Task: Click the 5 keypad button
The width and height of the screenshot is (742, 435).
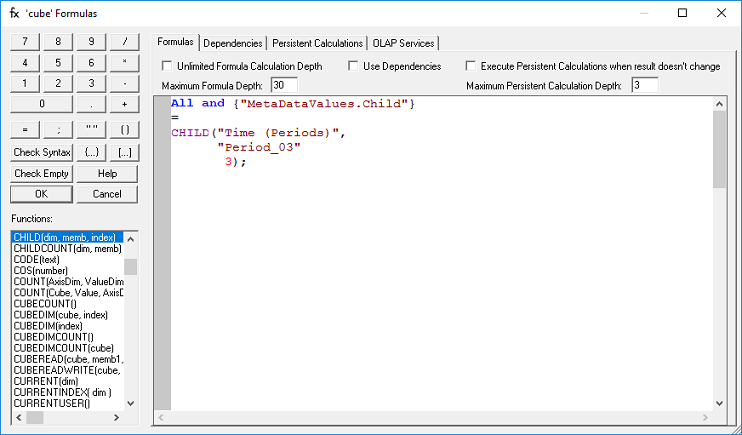Action: click(58, 62)
